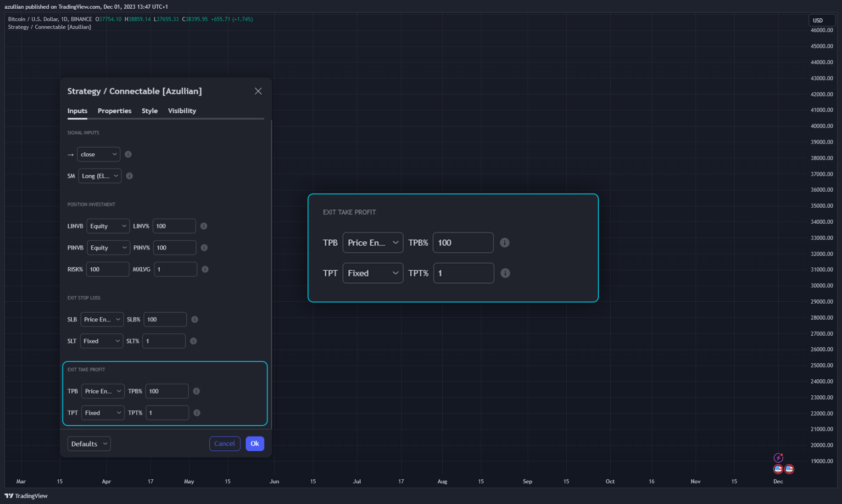Click the MXLVG input field
Viewport: 842px width, 504px height.
(176, 269)
